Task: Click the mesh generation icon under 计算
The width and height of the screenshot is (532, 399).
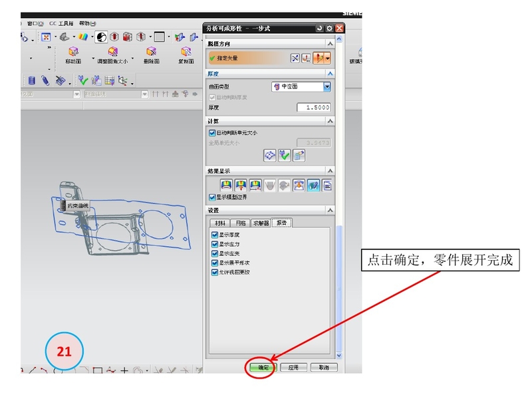Action: pyautogui.click(x=270, y=156)
